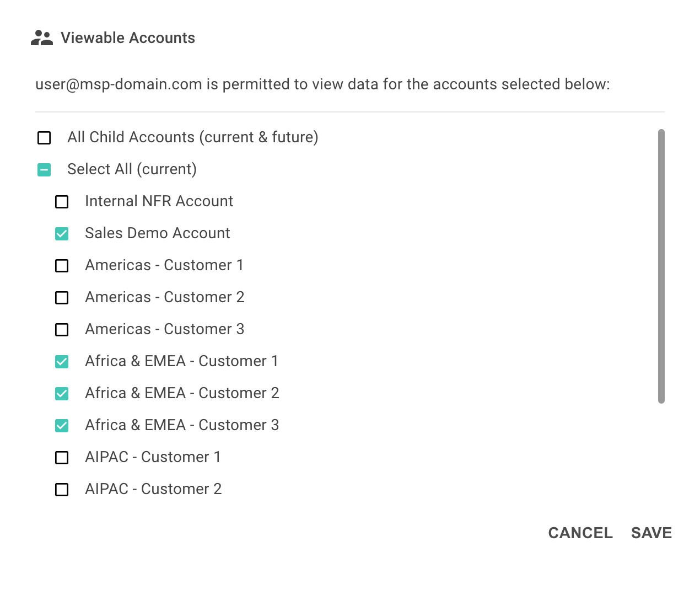Check All Child Accounts (current & future)

[44, 137]
